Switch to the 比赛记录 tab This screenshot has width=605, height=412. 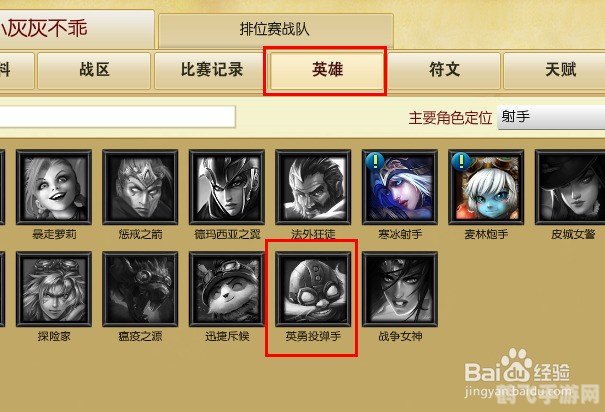[x=211, y=71]
